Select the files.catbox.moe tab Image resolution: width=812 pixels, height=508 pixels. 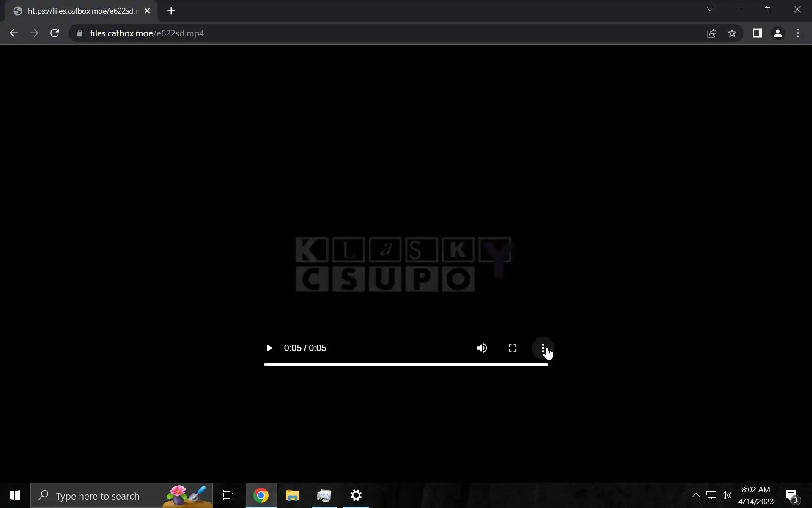pos(80,11)
